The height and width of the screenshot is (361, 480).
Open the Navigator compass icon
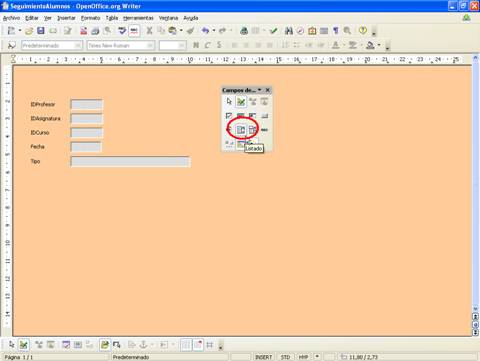[300, 31]
